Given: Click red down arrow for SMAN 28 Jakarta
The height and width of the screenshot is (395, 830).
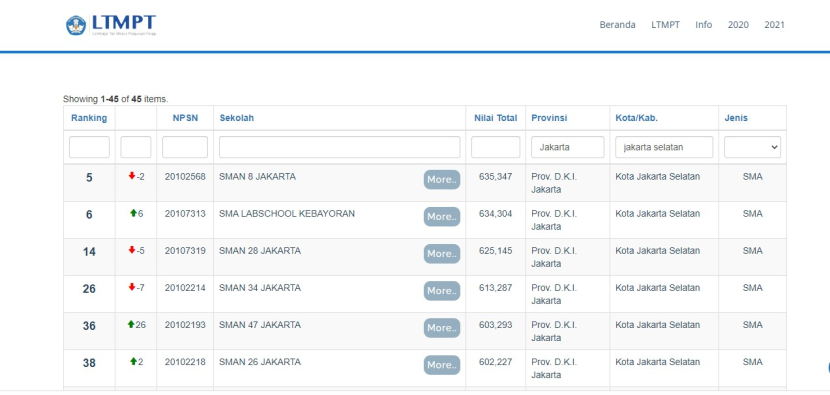Looking at the screenshot, I should click(x=132, y=250).
